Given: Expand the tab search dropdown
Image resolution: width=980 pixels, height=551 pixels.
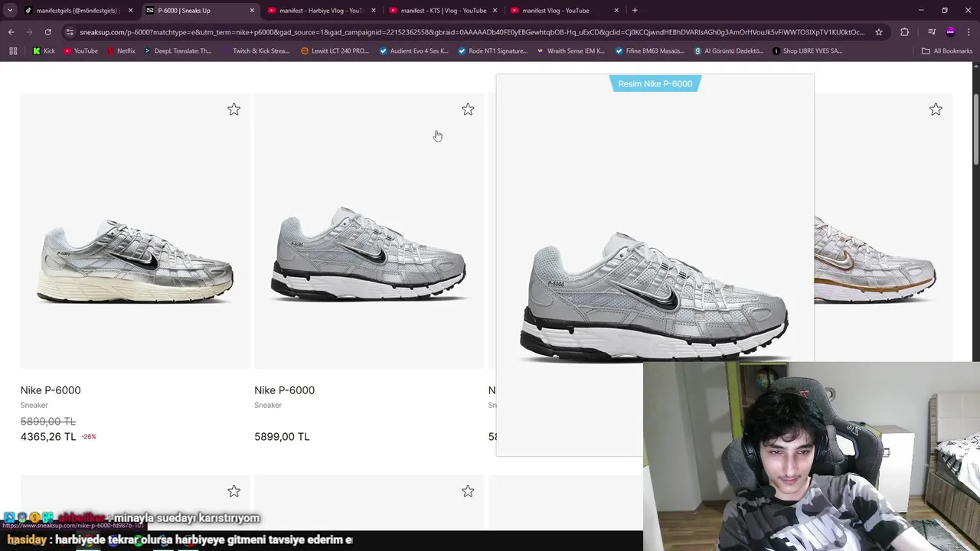Looking at the screenshot, I should 10,11.
